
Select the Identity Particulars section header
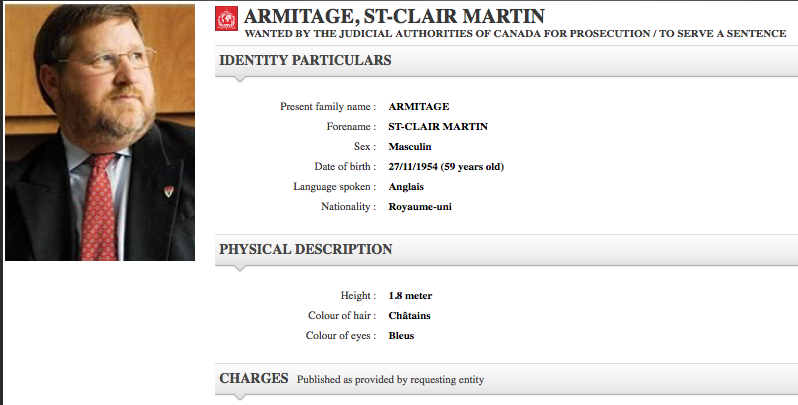click(305, 61)
